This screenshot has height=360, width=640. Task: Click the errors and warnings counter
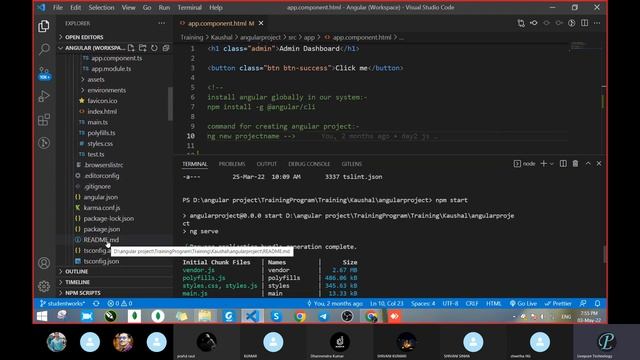[x=120, y=303]
